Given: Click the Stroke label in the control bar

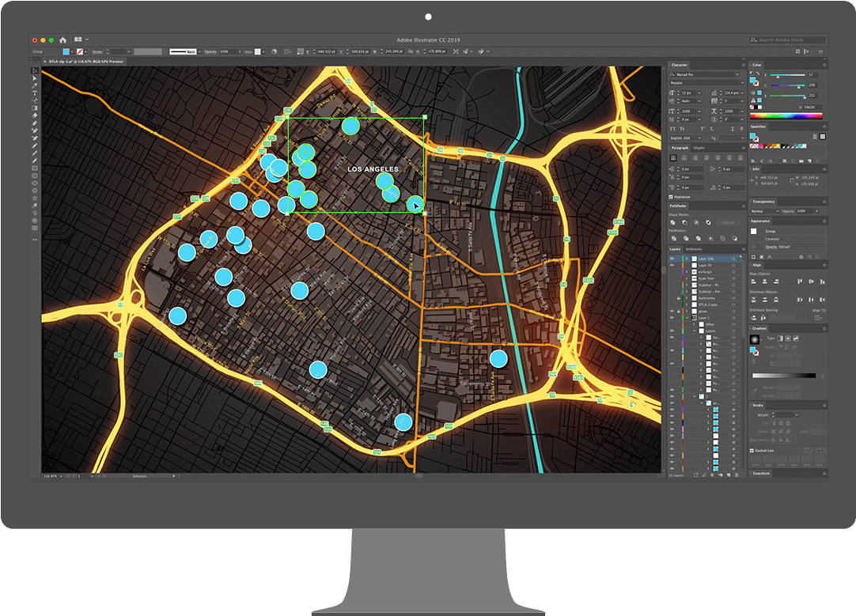Looking at the screenshot, I should tap(97, 52).
